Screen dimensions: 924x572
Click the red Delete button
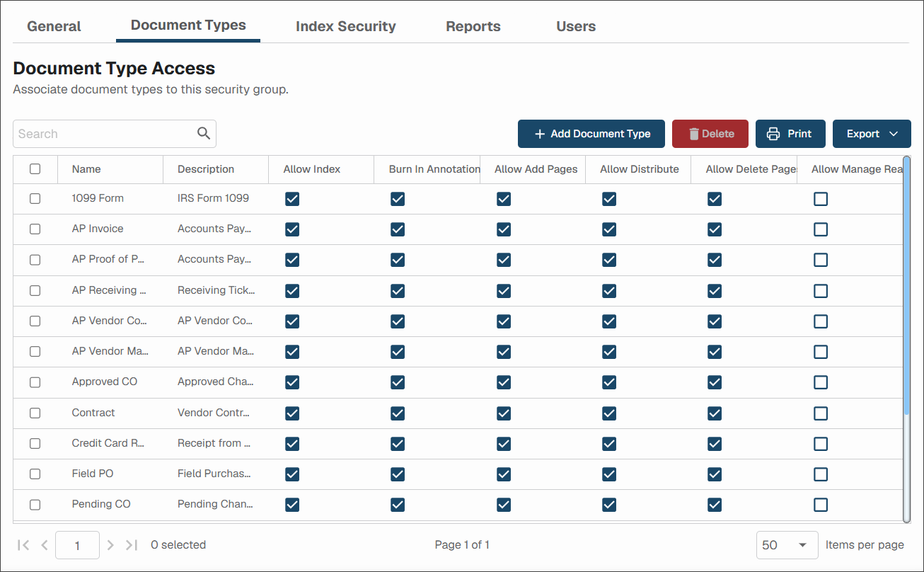(710, 134)
